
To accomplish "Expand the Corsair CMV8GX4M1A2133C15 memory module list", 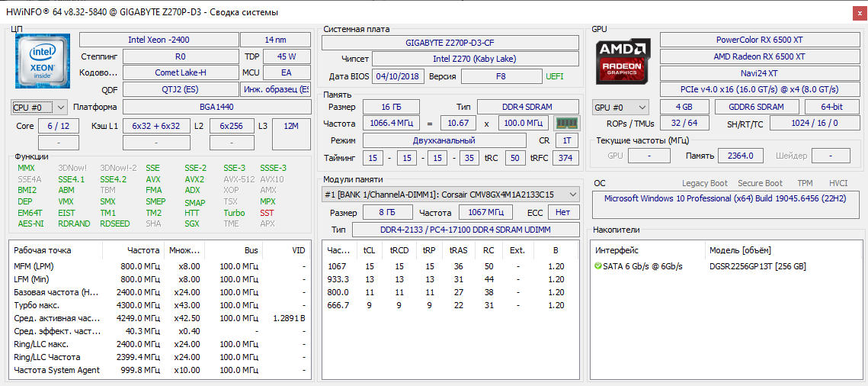I will click(x=450, y=195).
